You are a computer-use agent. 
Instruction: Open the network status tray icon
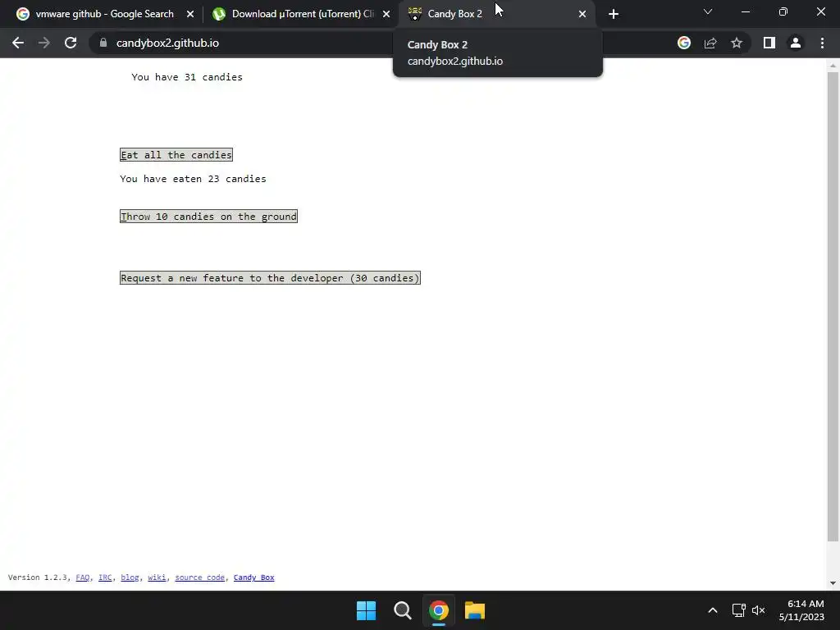(x=739, y=610)
